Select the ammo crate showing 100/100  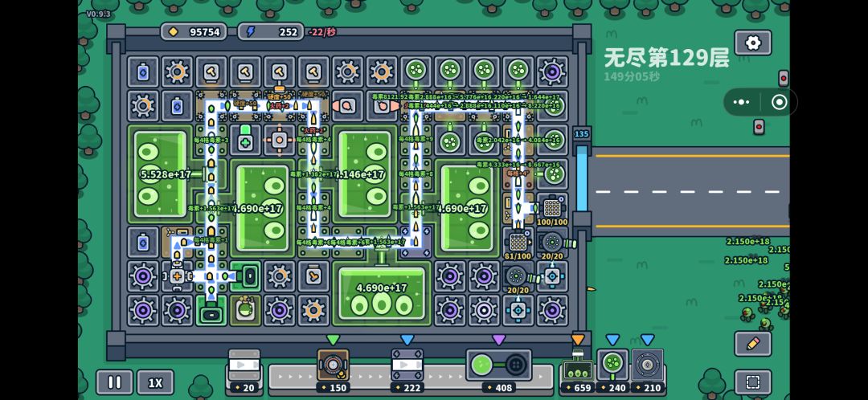point(552,209)
